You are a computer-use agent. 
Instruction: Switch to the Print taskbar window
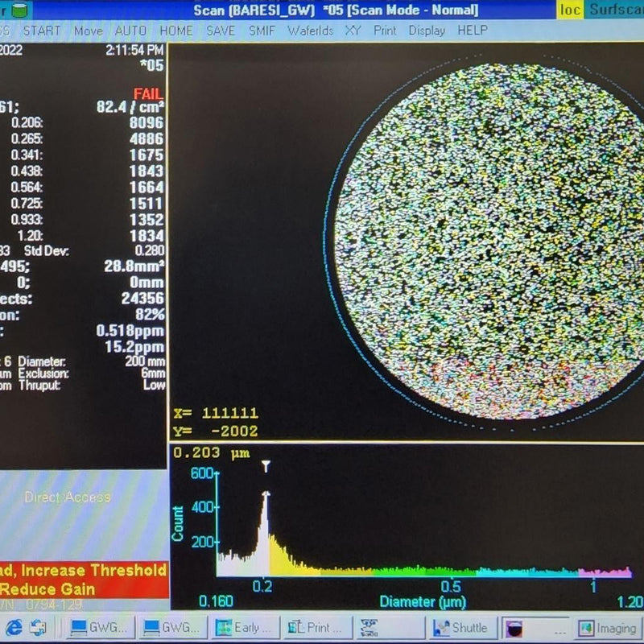[318, 627]
